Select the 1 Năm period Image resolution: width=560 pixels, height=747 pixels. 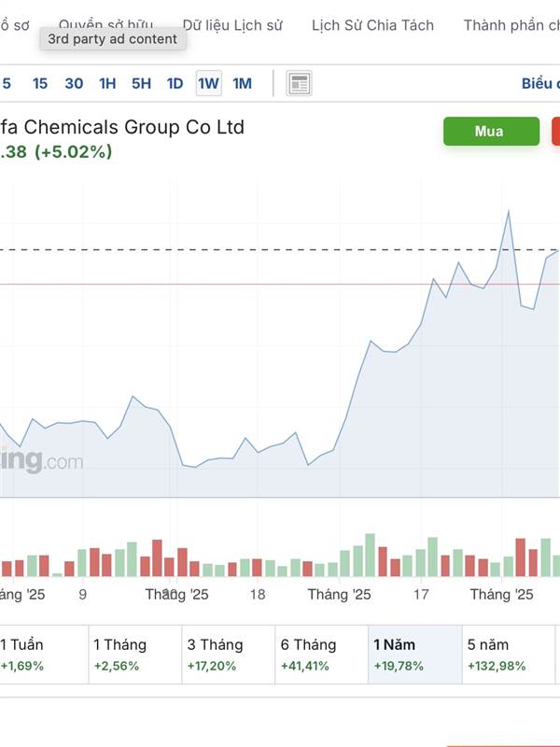(414, 655)
